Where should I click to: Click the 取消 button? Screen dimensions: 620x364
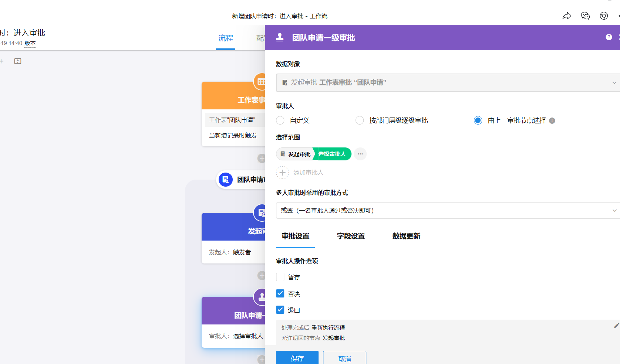(x=344, y=358)
